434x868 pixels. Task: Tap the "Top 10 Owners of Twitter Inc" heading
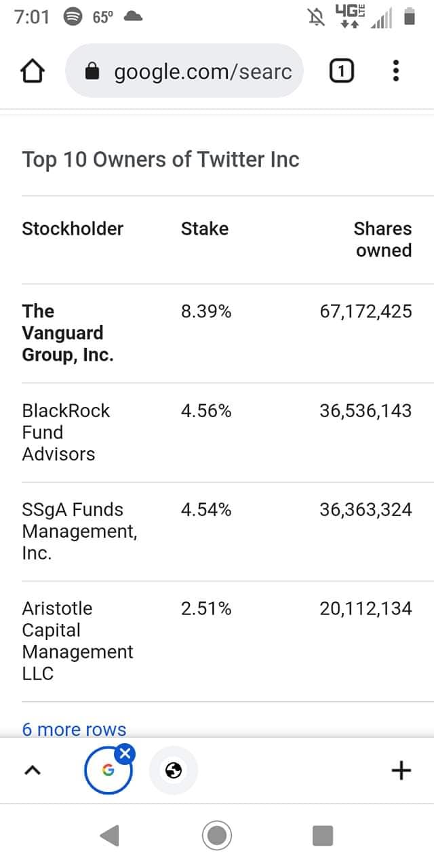point(161,159)
